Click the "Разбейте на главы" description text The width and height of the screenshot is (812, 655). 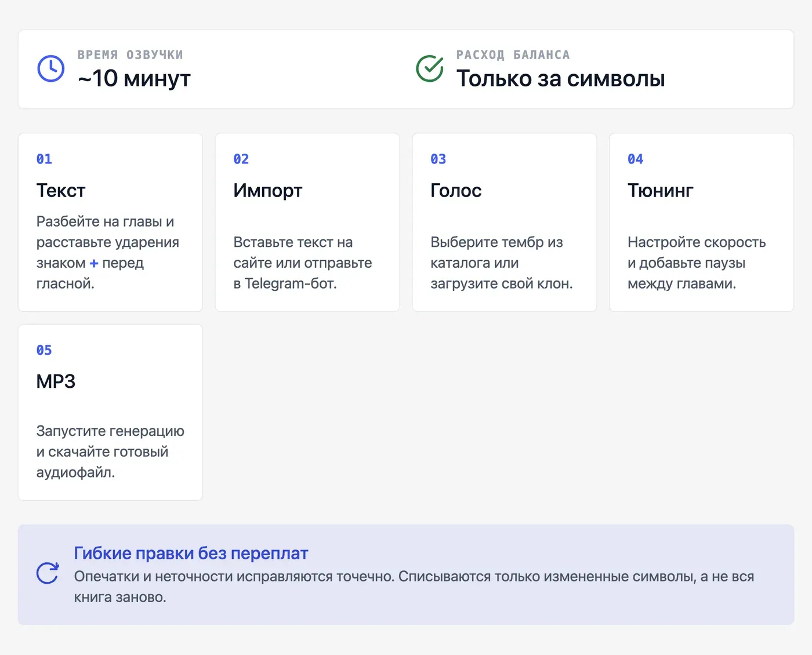coord(108,253)
